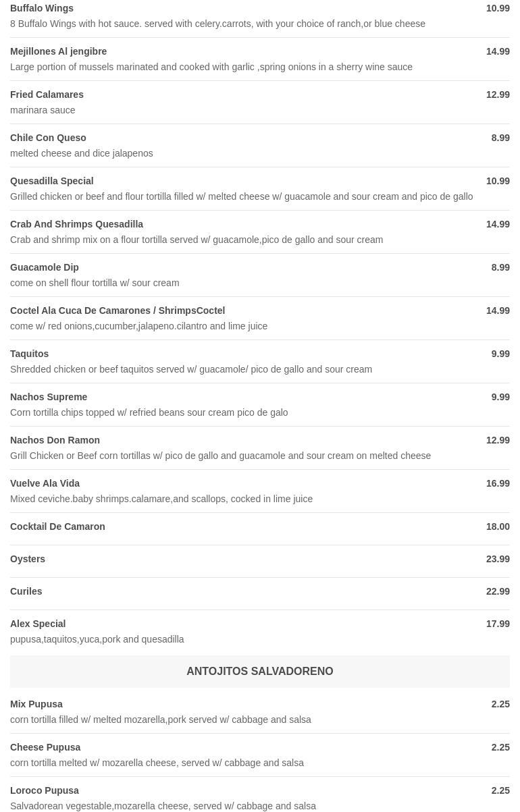Select Nachos Supreme
The image size is (520, 812).
pos(49,397)
